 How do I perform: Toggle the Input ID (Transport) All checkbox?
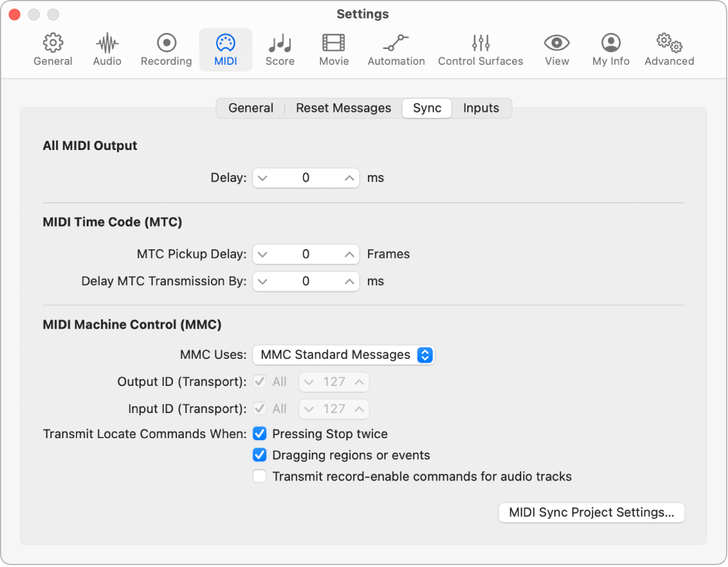pos(260,408)
